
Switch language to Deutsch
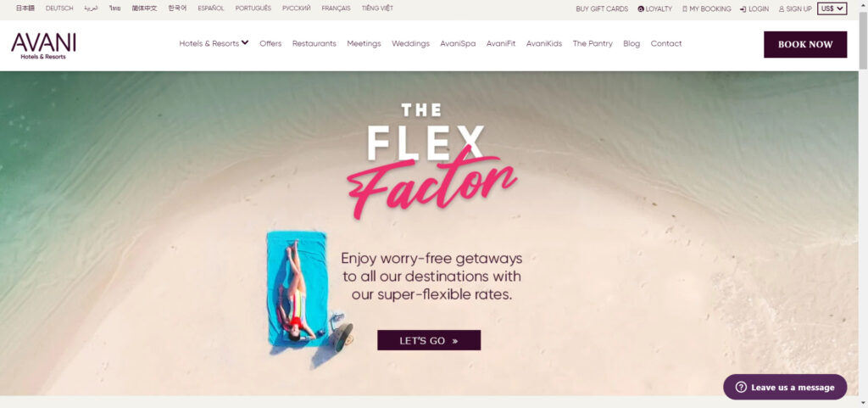(59, 8)
